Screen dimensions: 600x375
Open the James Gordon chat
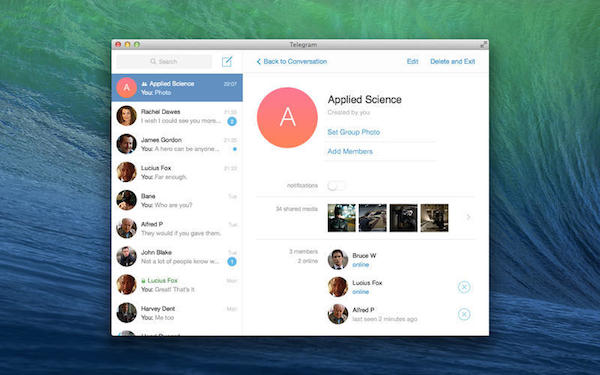click(177, 144)
